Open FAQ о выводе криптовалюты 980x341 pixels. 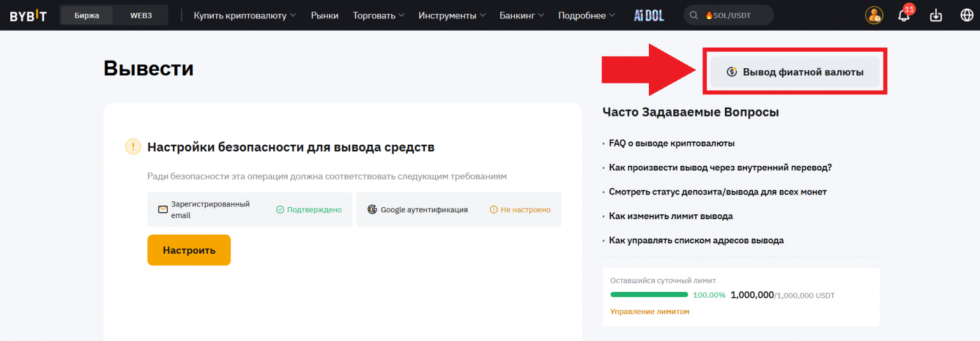pyautogui.click(x=671, y=143)
